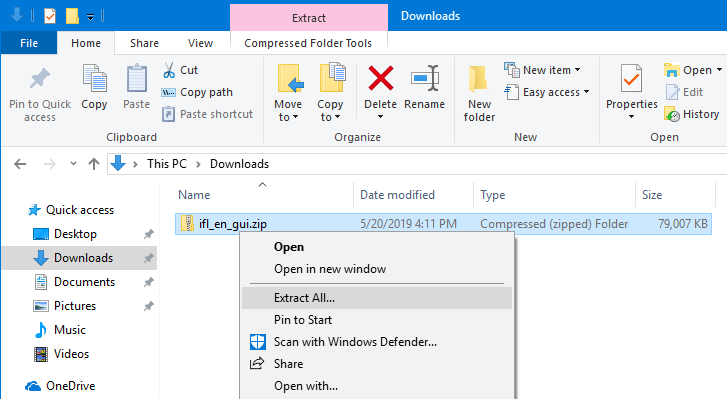
Task: Switch to the View ribbon tab
Action: coord(200,43)
